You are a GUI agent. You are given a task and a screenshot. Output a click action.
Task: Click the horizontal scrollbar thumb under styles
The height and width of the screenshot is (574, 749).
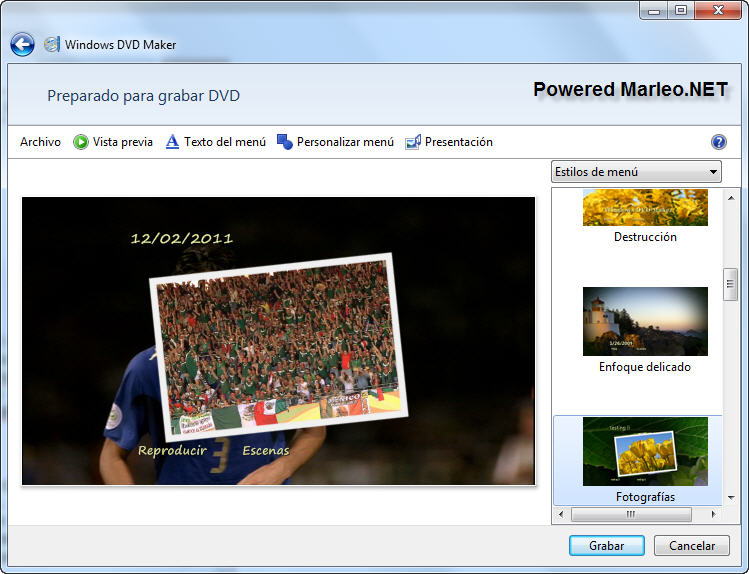631,514
